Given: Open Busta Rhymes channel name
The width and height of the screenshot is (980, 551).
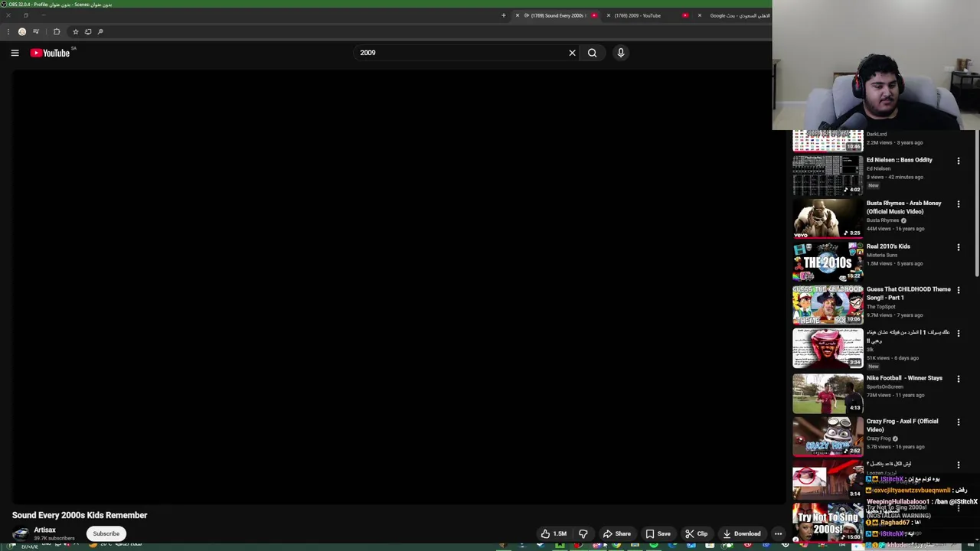Looking at the screenshot, I should click(x=883, y=220).
